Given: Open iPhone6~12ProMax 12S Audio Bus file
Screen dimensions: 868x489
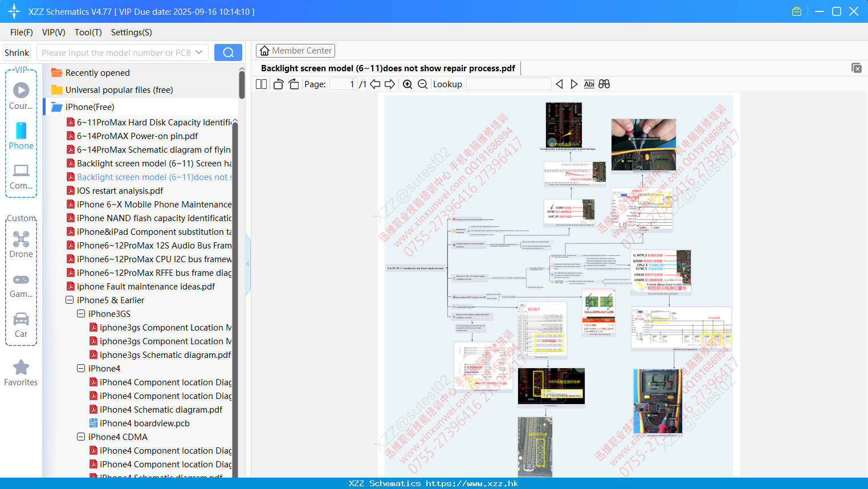Looking at the screenshot, I should 149,246.
